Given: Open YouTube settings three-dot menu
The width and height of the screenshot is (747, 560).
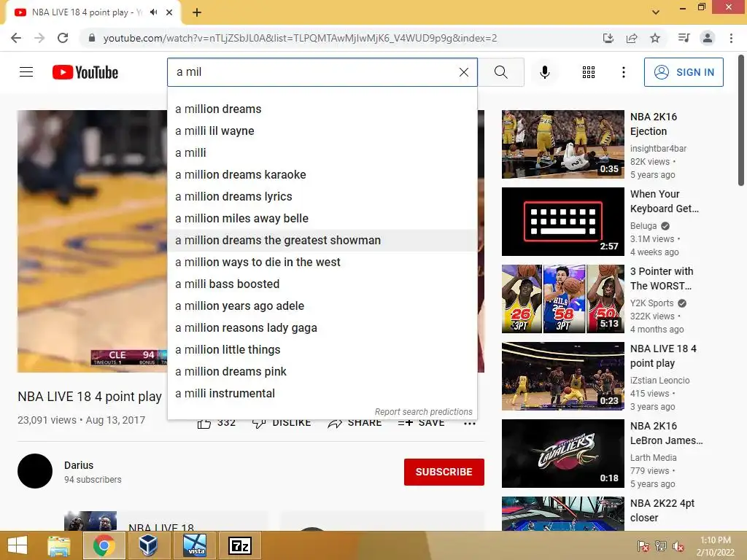Looking at the screenshot, I should 623,72.
